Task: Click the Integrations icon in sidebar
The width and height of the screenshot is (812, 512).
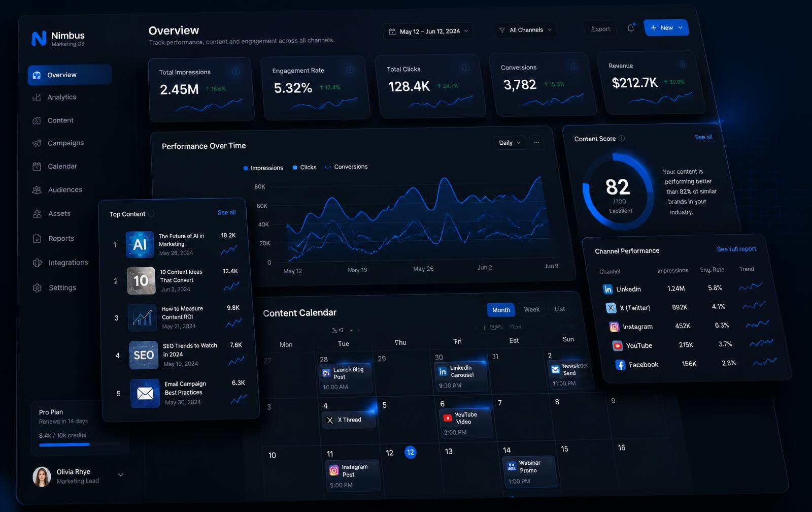Action: [x=37, y=263]
